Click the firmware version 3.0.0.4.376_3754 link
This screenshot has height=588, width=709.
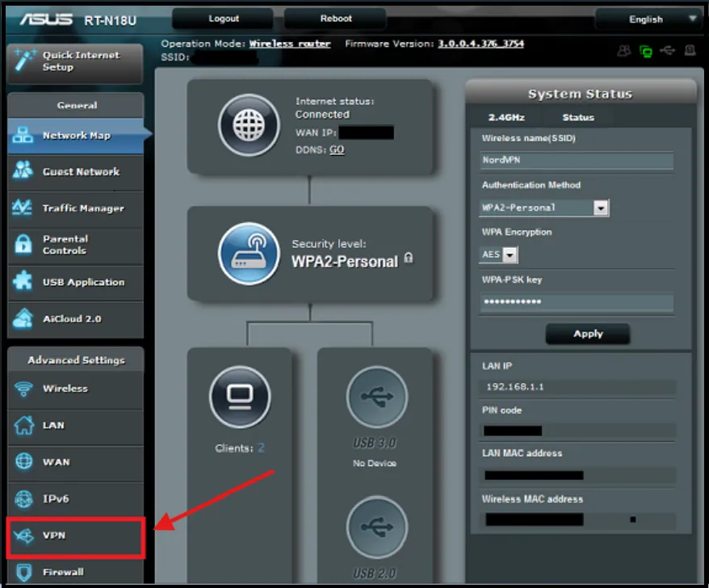click(x=480, y=44)
